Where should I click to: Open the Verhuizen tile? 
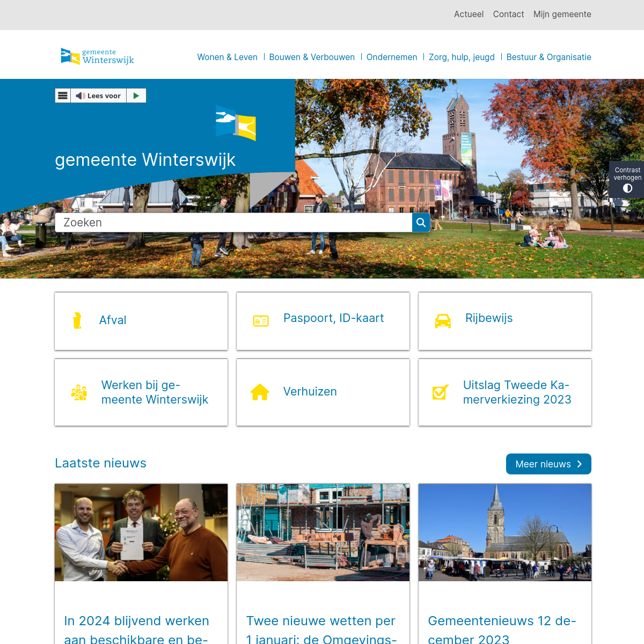[323, 392]
